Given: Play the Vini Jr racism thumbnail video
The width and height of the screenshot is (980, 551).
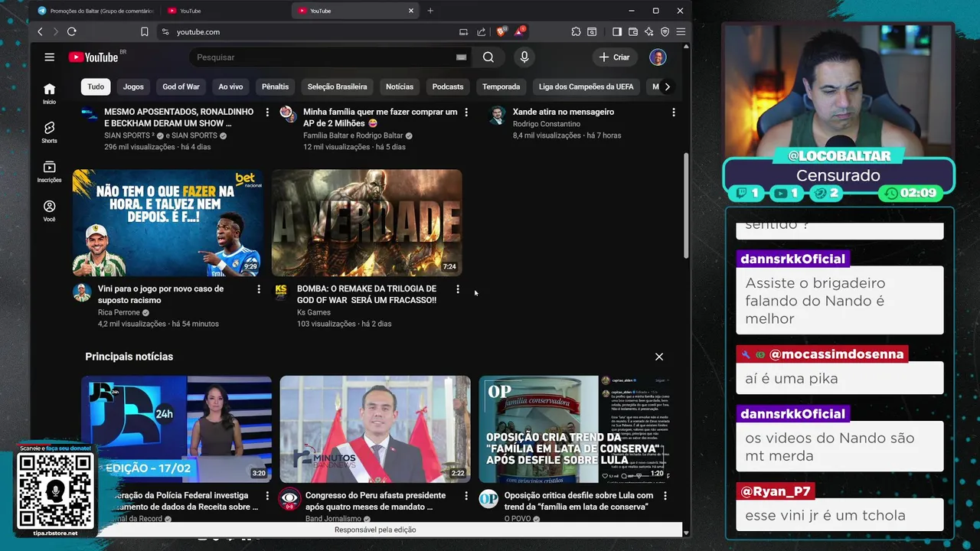Looking at the screenshot, I should [x=168, y=223].
